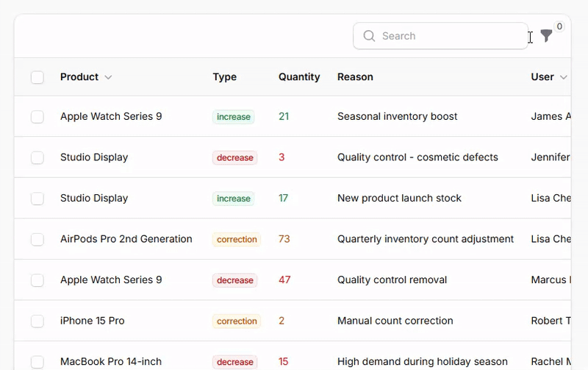
Task: Click user Robert in iPhone 15 Pro row
Action: [x=551, y=321]
